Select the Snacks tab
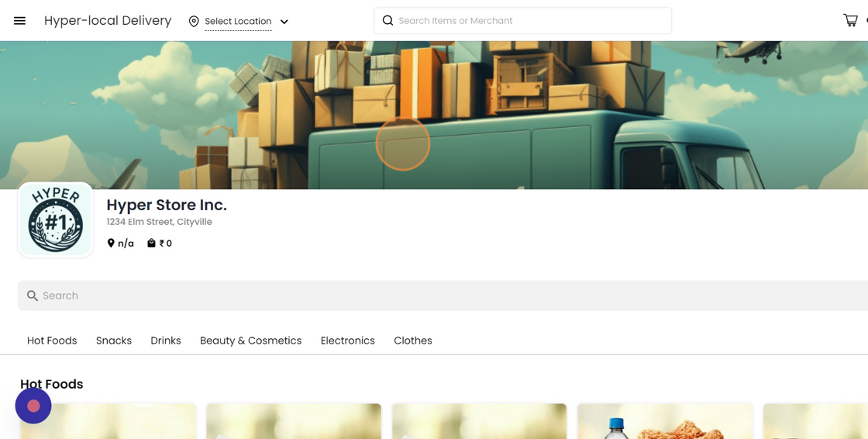The width and height of the screenshot is (868, 439). 114,340
